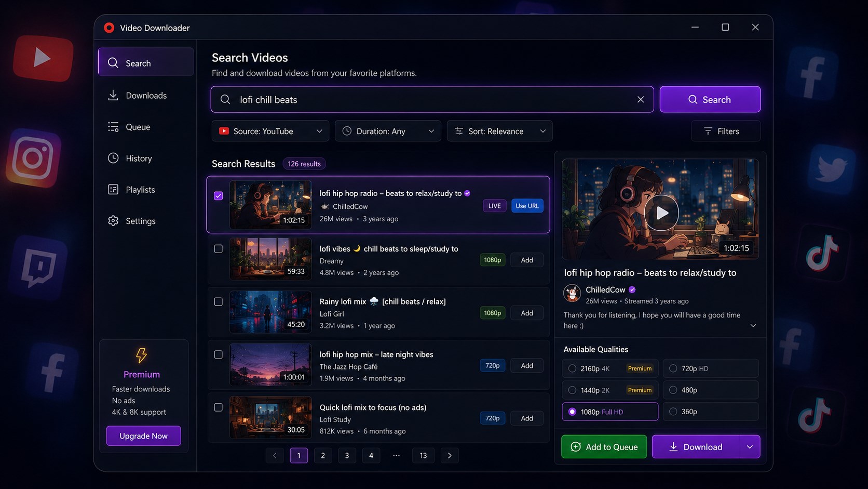Click the LIVE badge on the first result
This screenshot has width=868, height=489.
click(x=495, y=206)
